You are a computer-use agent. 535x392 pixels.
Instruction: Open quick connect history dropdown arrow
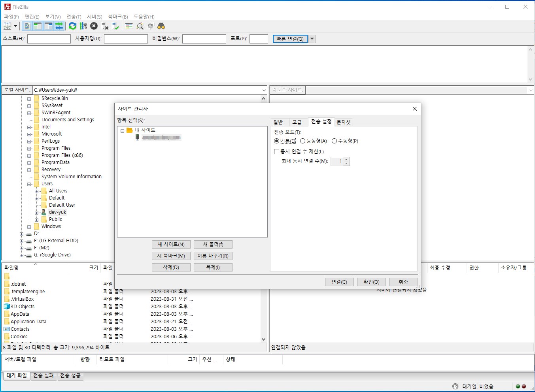[x=312, y=39]
